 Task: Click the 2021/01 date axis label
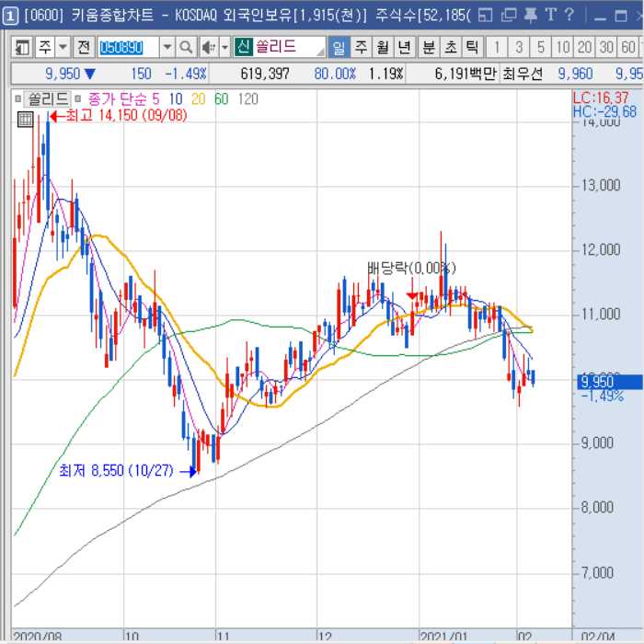[x=443, y=637]
